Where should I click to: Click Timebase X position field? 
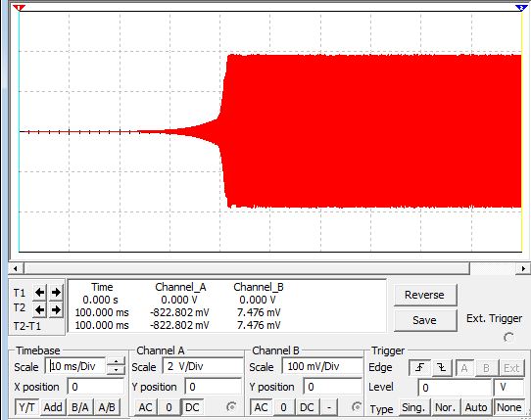click(x=96, y=387)
